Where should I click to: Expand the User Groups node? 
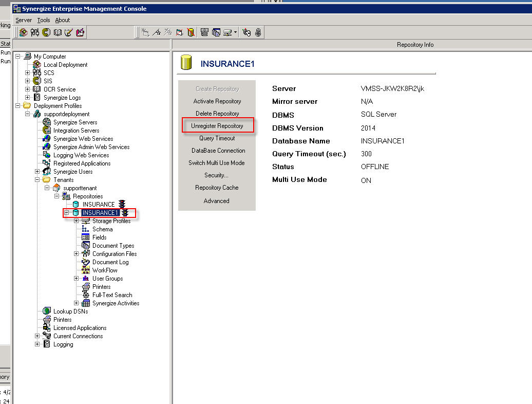(x=77, y=279)
